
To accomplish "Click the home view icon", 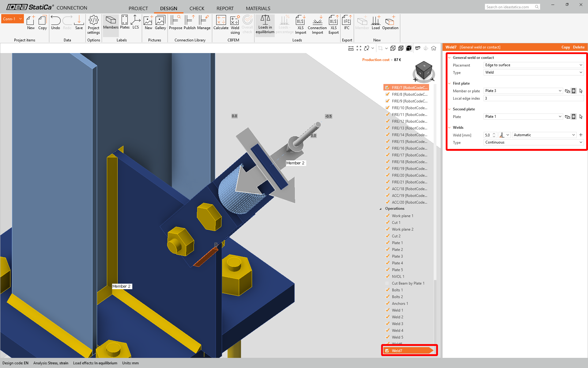I will click(434, 48).
